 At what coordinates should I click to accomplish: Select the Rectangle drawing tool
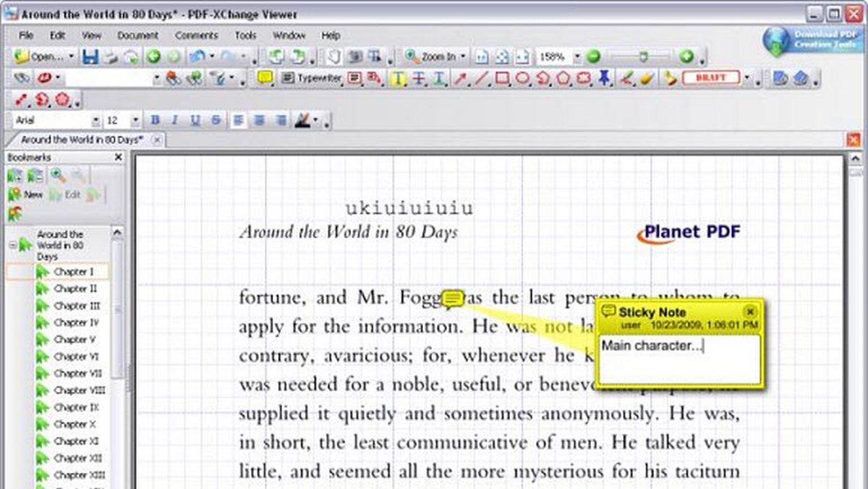[501, 77]
